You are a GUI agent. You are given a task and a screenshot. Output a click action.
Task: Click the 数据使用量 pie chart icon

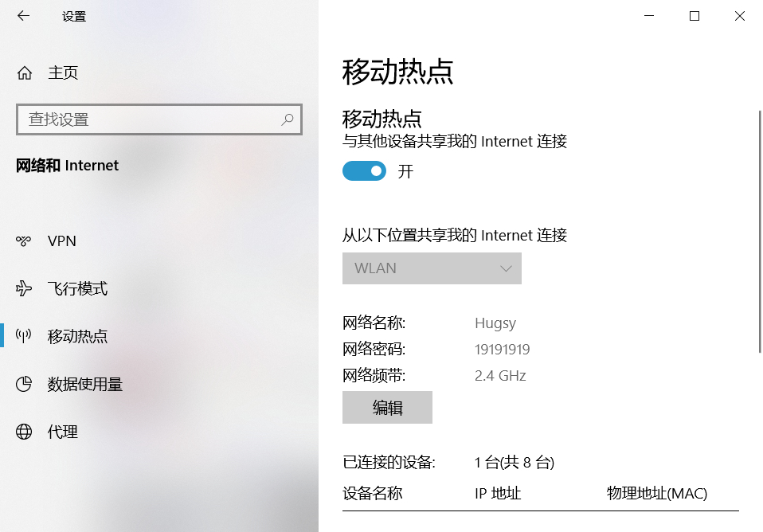[x=23, y=384]
